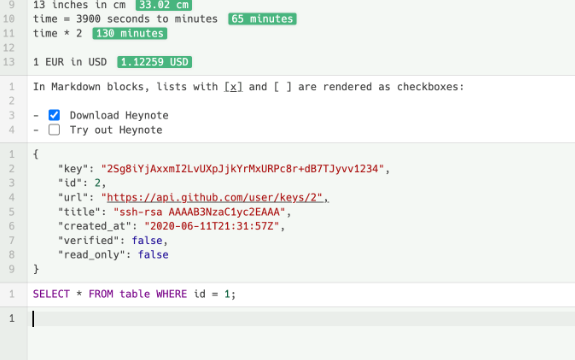Click the opening brace of the JSON block
Image resolution: width=575 pixels, height=360 pixels.
36,154
